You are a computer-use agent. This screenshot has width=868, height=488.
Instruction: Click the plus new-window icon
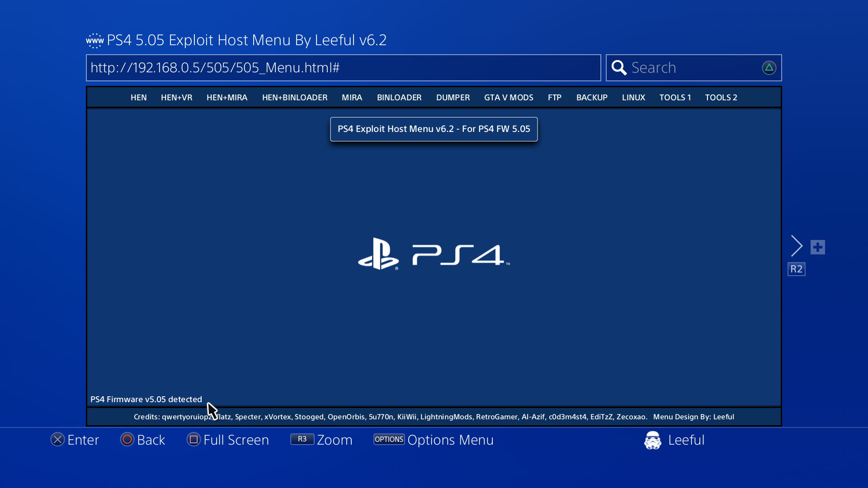pos(818,247)
